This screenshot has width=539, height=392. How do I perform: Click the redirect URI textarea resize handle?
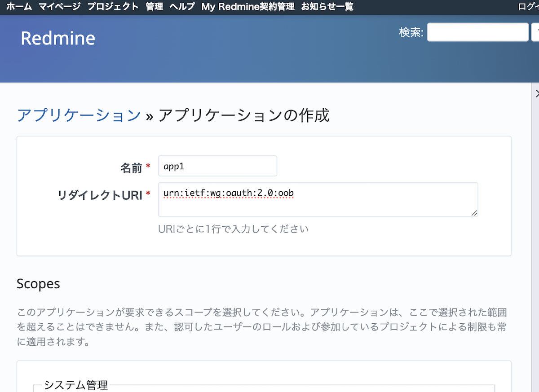(474, 213)
